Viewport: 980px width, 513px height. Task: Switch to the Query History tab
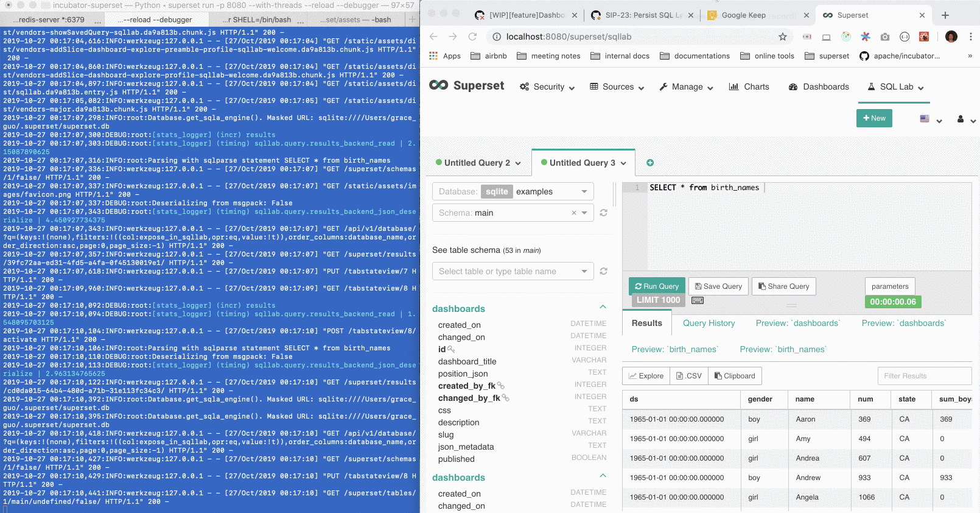pyautogui.click(x=709, y=324)
